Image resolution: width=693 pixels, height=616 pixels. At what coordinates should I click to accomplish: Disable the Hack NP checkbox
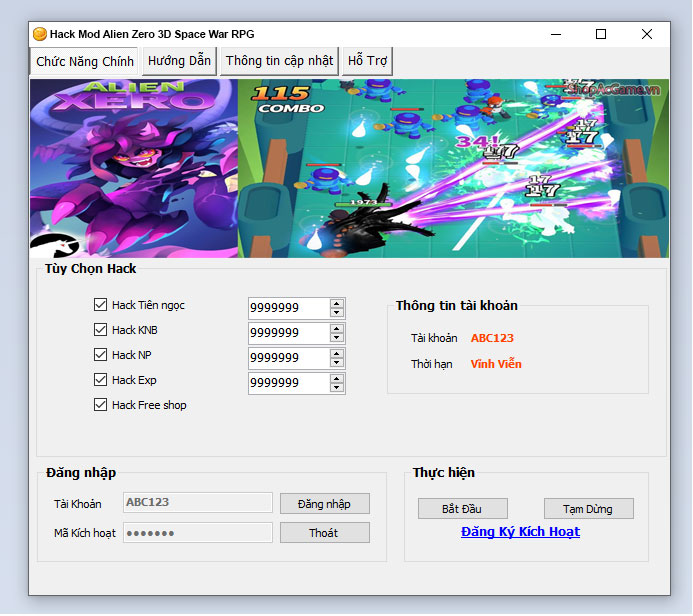point(100,355)
